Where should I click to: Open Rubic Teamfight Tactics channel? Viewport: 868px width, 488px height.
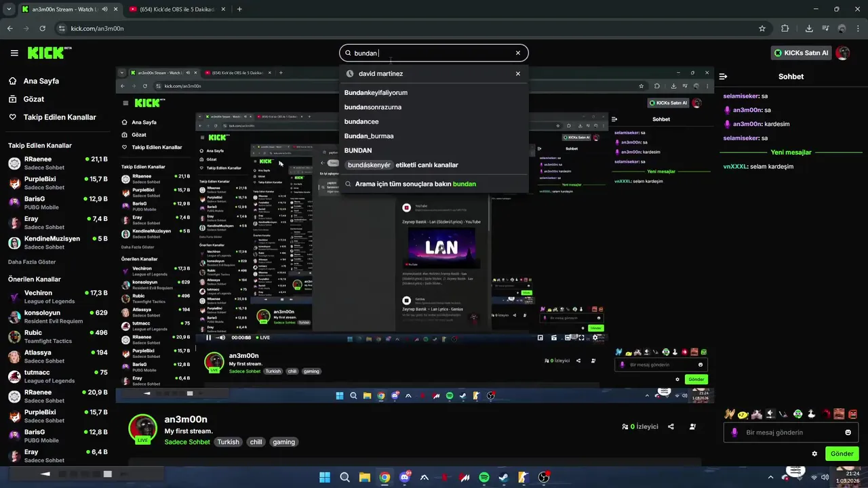click(58, 337)
